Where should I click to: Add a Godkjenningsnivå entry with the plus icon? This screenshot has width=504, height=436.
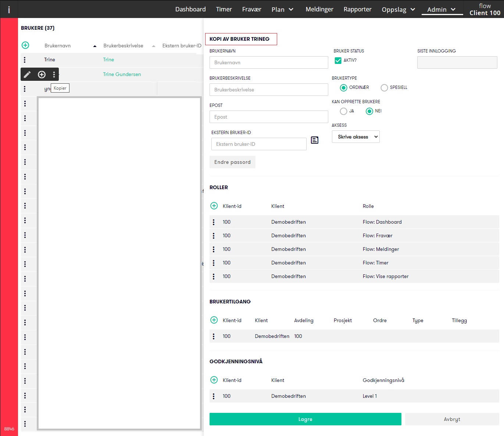coord(214,380)
